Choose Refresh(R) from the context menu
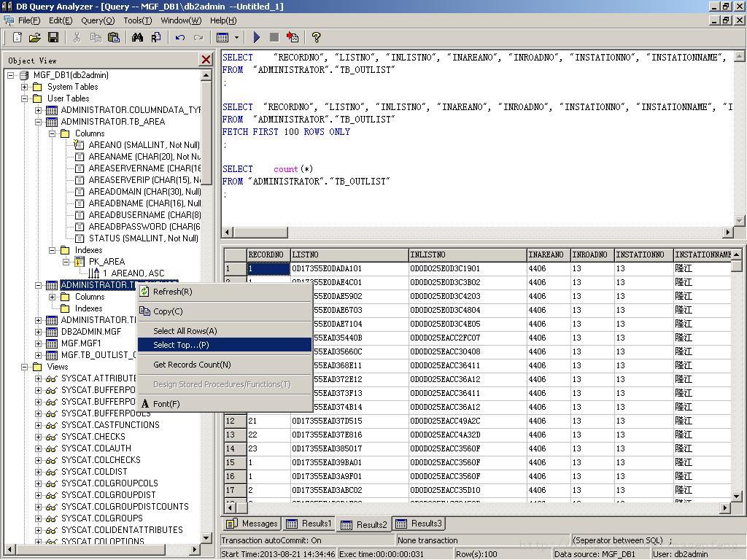 pyautogui.click(x=225, y=292)
